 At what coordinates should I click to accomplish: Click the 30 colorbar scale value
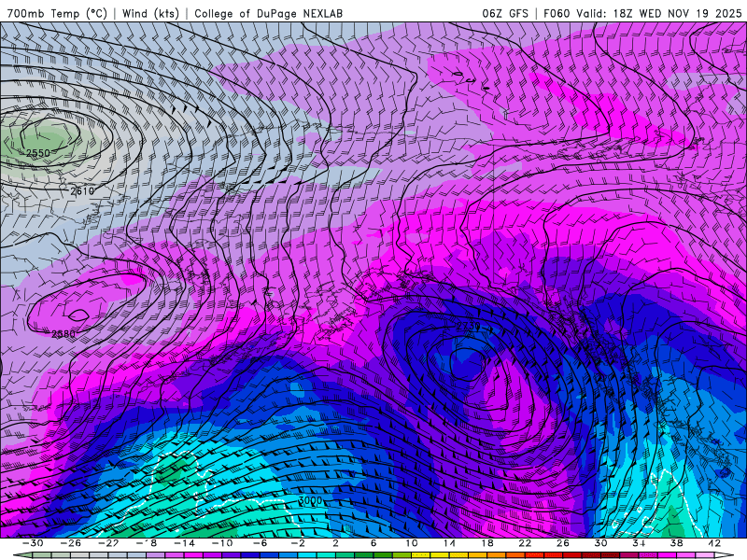[x=600, y=543]
